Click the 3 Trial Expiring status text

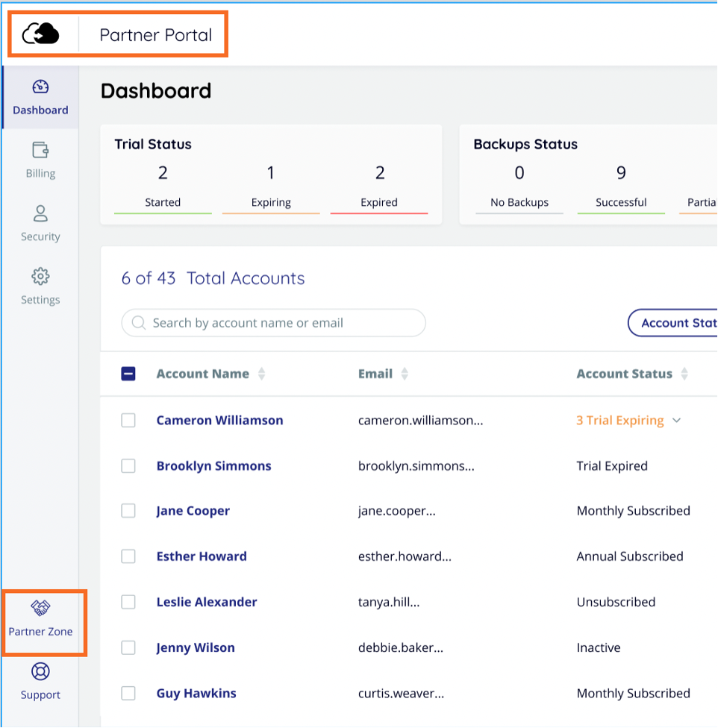tap(620, 420)
